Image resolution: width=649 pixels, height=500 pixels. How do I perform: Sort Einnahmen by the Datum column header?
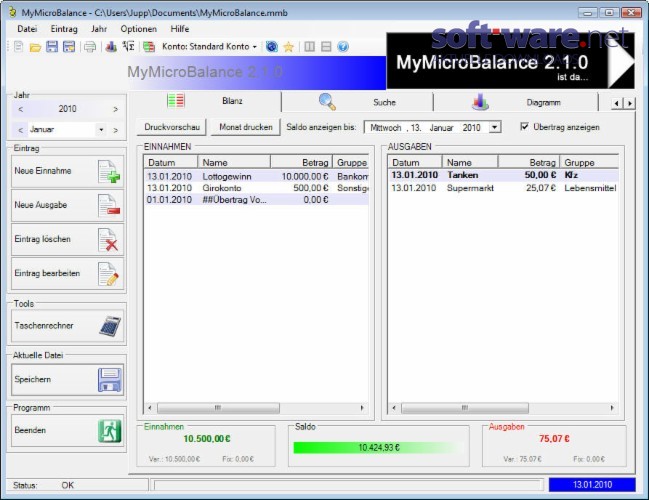pyautogui.click(x=171, y=162)
